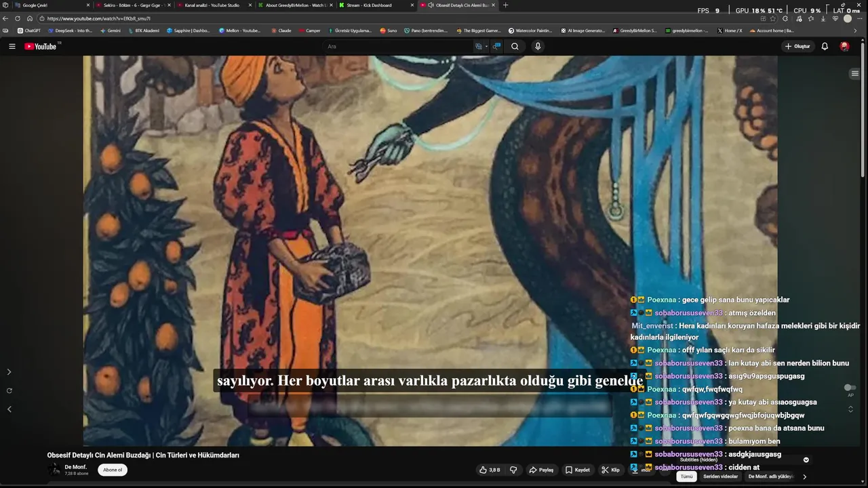Open the Mellon - Youtube bookmark
The image size is (868, 488).
coord(239,30)
